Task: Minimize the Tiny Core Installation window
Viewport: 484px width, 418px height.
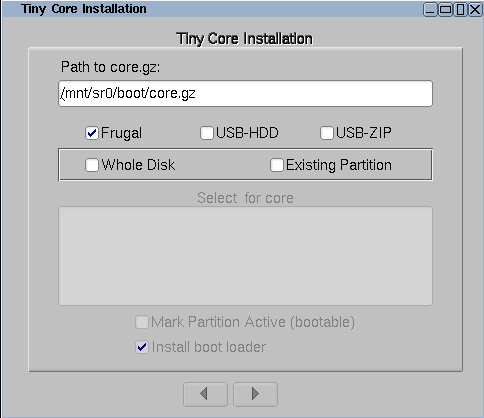Action: (430, 9)
